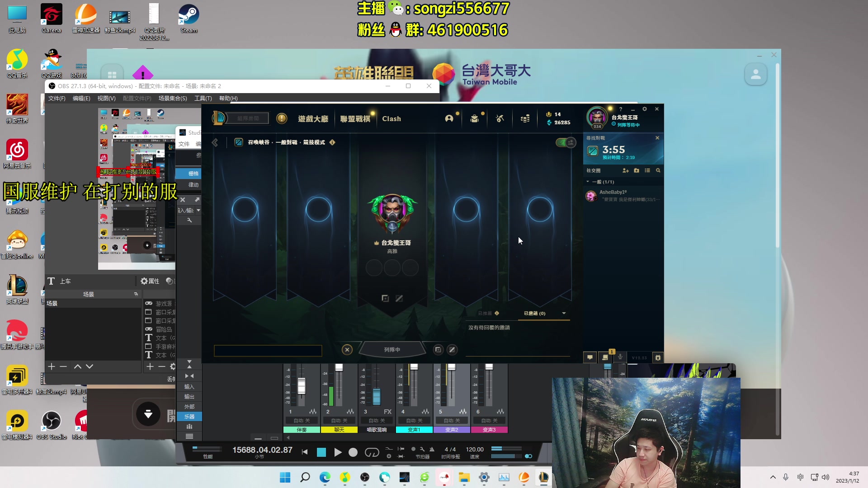Click the LoL help question mark
Image resolution: width=868 pixels, height=488 pixels.
pos(621,109)
